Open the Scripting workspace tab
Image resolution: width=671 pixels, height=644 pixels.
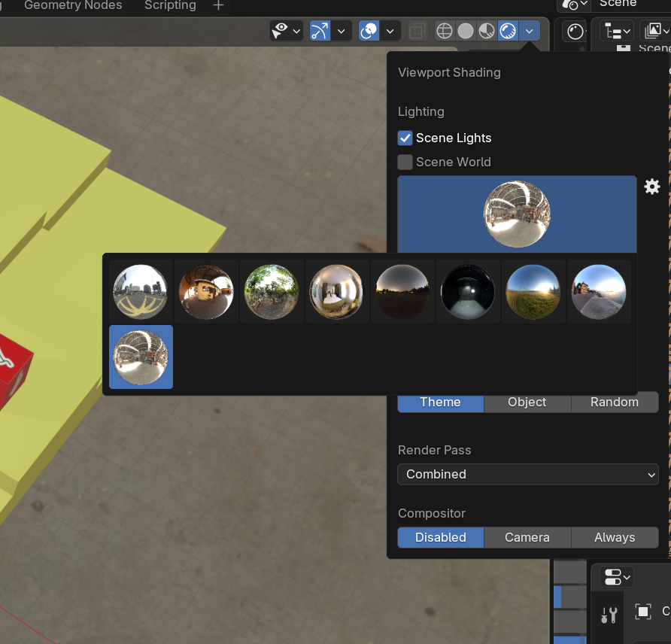point(170,6)
